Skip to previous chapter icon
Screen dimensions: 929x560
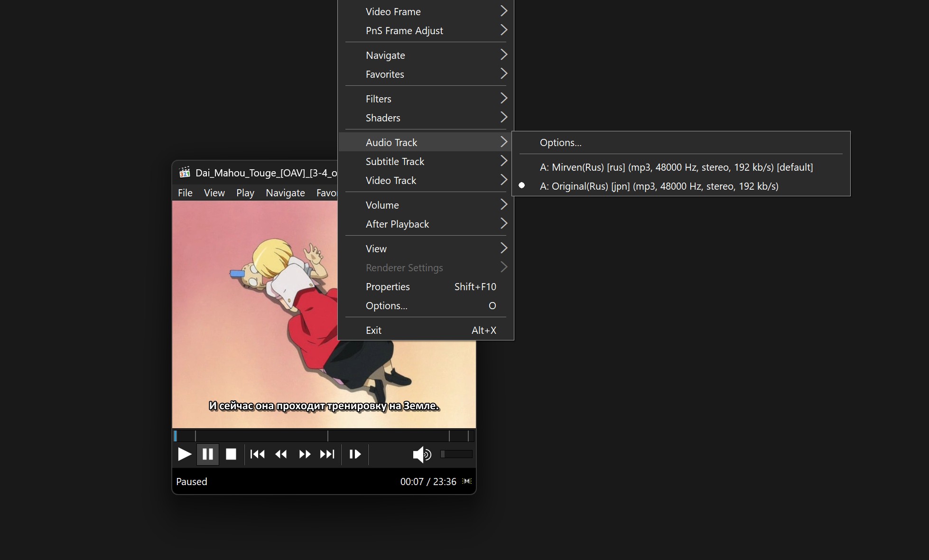pos(257,454)
